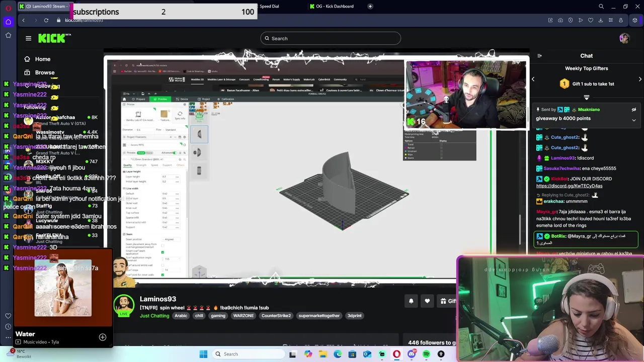This screenshot has width=644, height=362.
Task: Open Opera tab search icon
Action: click(601, 7)
